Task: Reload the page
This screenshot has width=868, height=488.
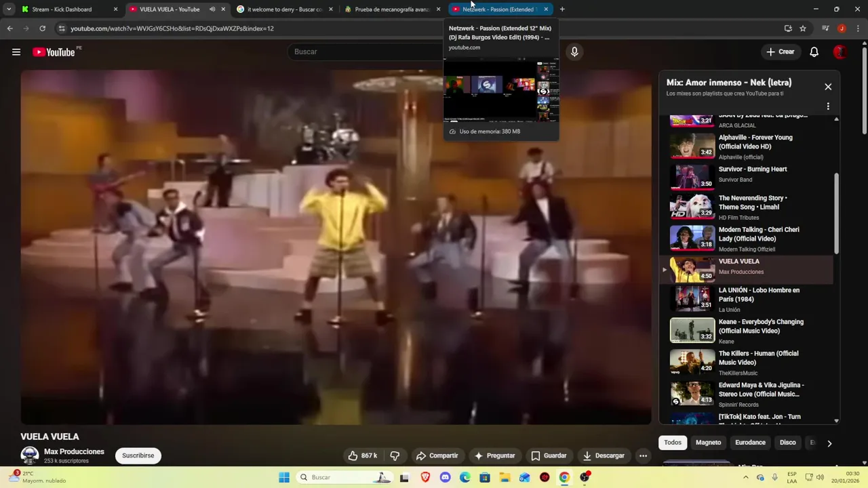Action: point(42,28)
